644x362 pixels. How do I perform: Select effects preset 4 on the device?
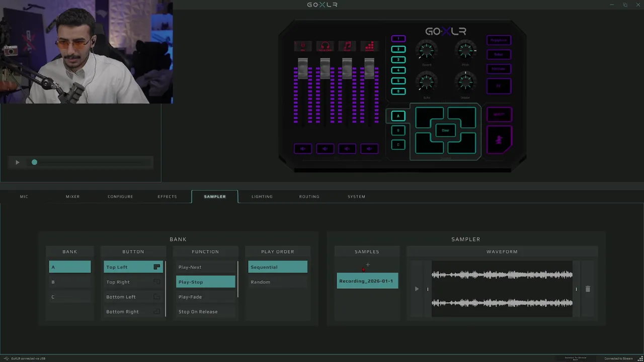tap(398, 70)
